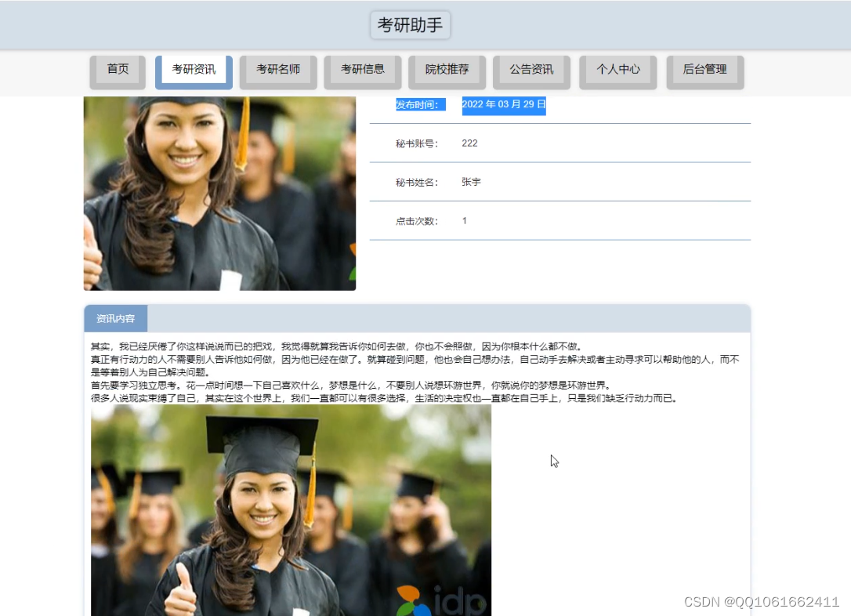This screenshot has height=616, width=851.
Task: Click the 考研助手 site title
Action: click(410, 25)
